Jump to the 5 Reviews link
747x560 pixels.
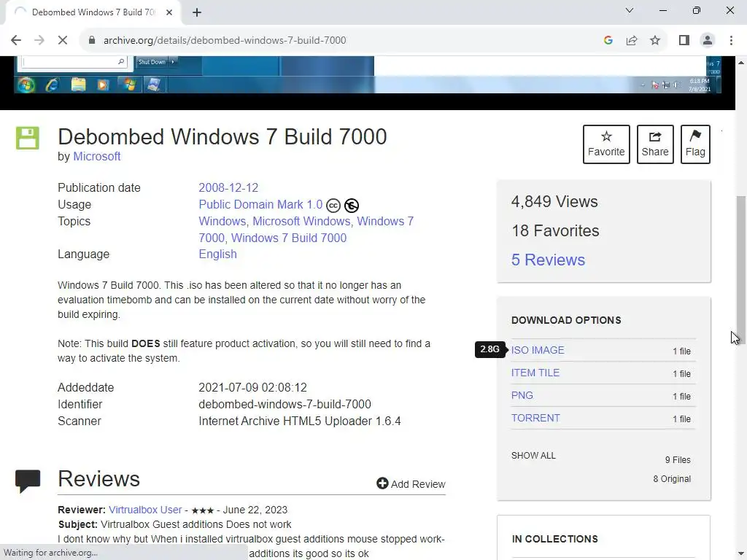click(x=548, y=260)
